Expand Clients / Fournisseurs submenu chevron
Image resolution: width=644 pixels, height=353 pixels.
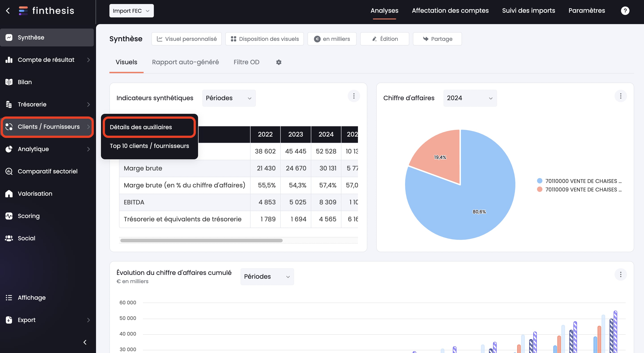(x=88, y=127)
